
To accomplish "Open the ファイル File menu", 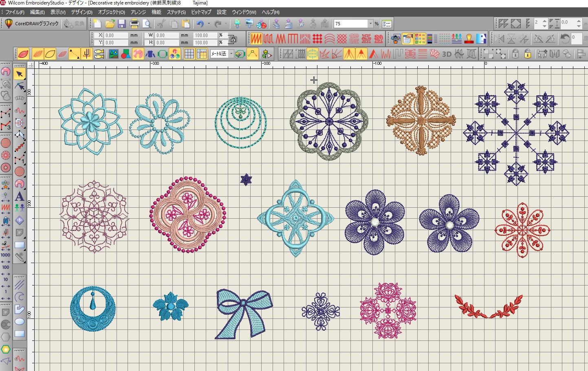I will click(x=15, y=12).
